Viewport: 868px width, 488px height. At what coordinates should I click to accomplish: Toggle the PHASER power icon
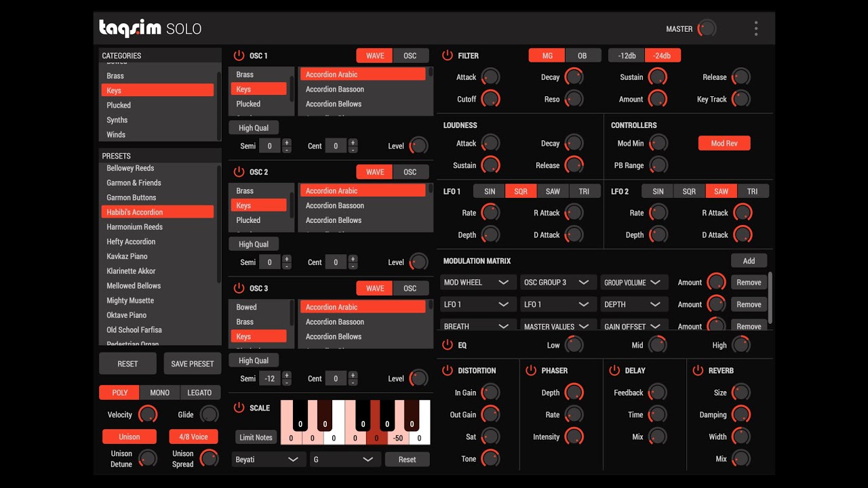pos(531,371)
